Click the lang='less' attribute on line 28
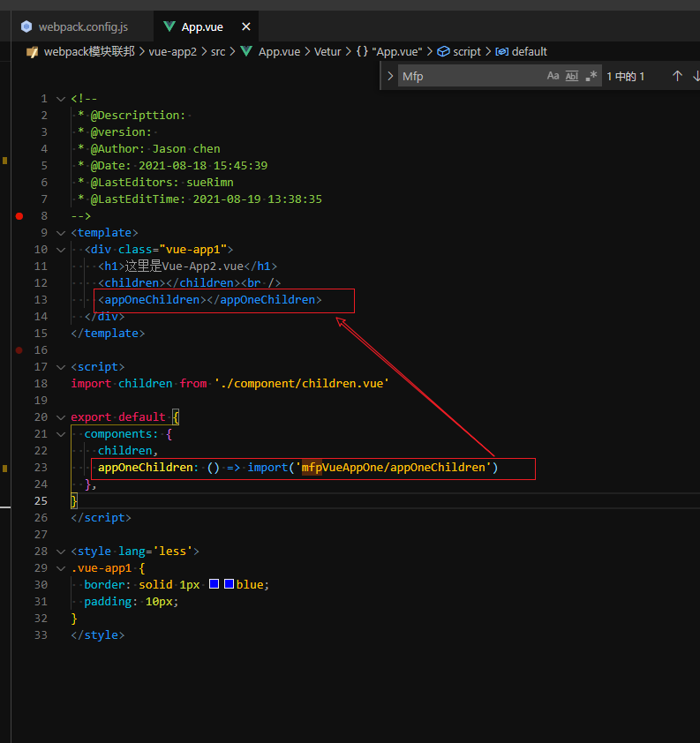The image size is (700, 743). [x=155, y=552]
